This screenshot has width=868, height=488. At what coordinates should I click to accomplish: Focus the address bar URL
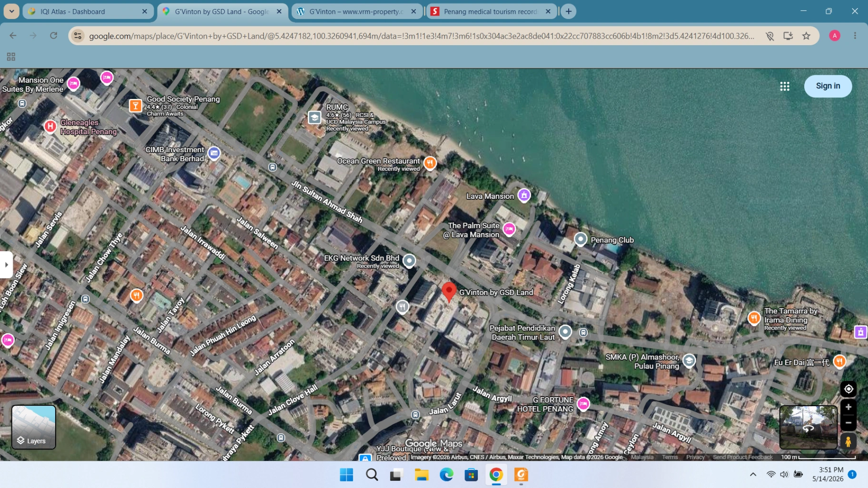pyautogui.click(x=422, y=36)
